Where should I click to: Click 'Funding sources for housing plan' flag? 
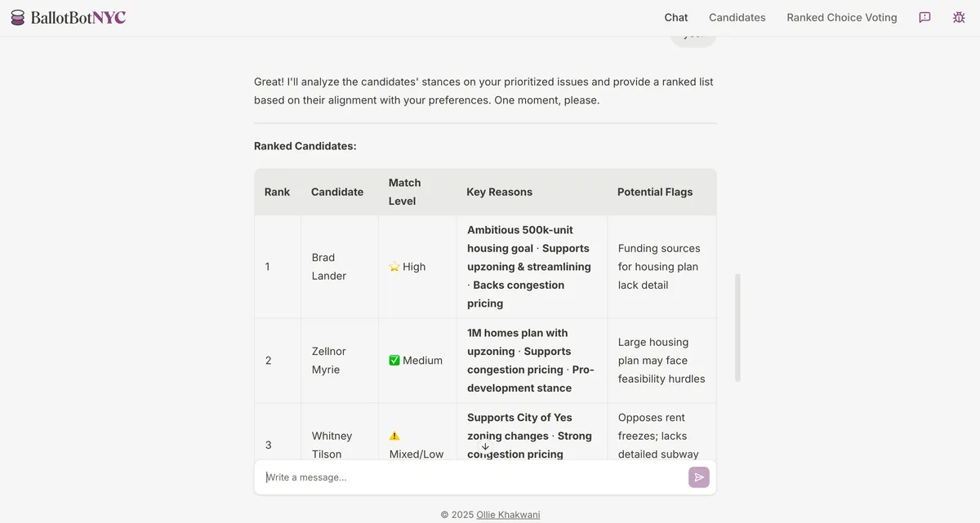[661, 267]
